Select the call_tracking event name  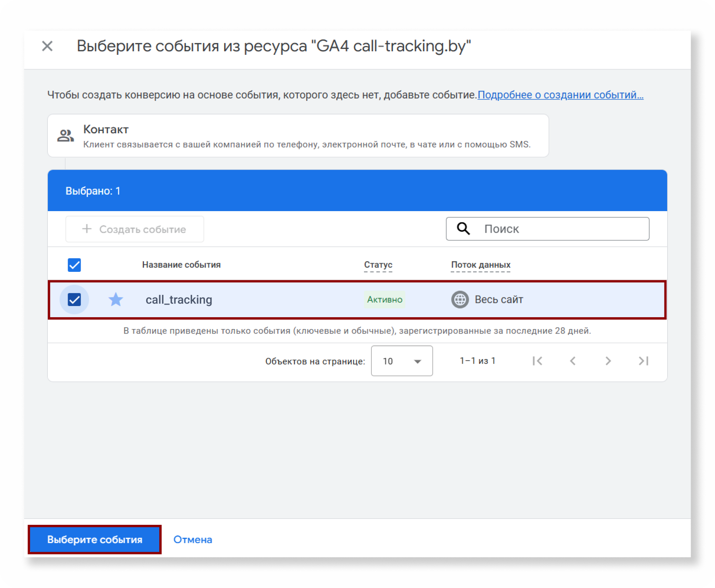[x=179, y=299]
